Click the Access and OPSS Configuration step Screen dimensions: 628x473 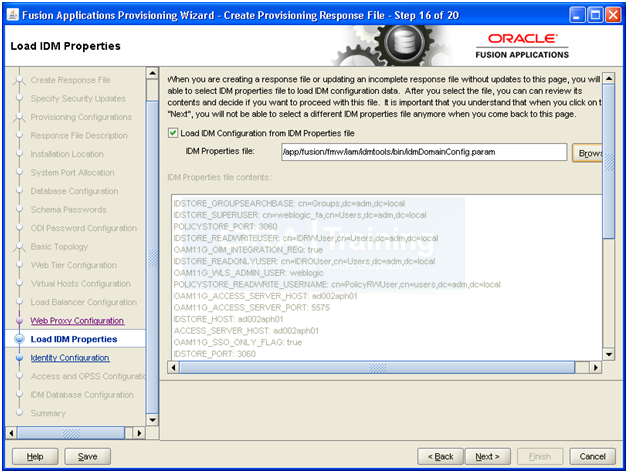(x=88, y=376)
